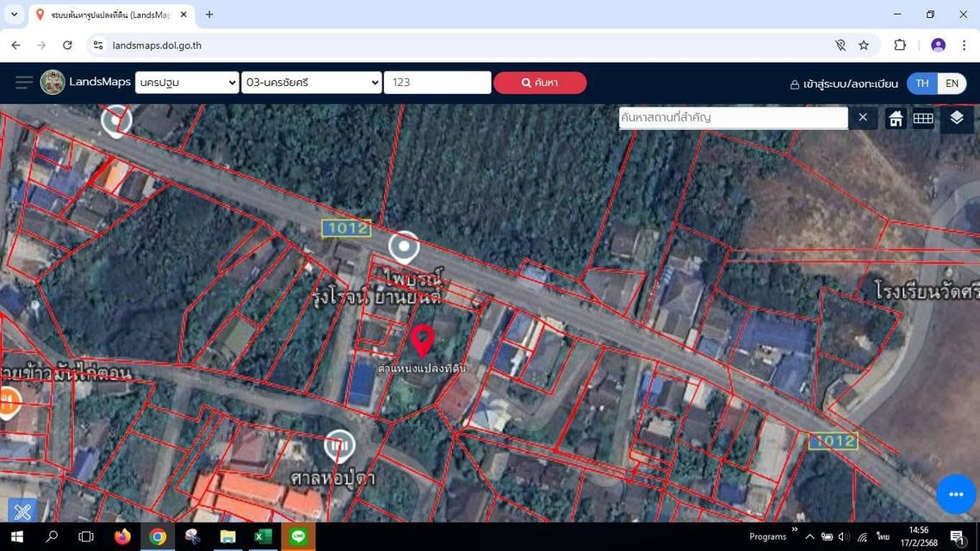Open the map layers icon
Image resolution: width=980 pixels, height=551 pixels.
[957, 118]
